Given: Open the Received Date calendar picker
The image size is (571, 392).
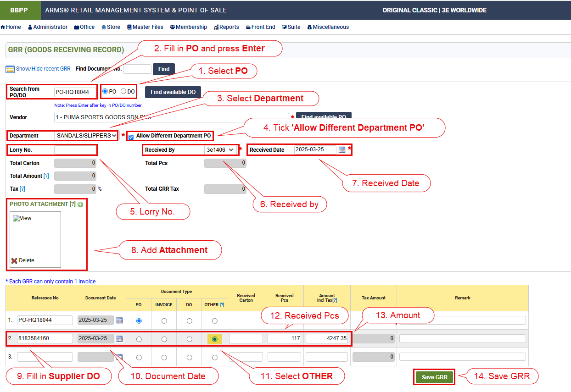Looking at the screenshot, I should point(342,150).
